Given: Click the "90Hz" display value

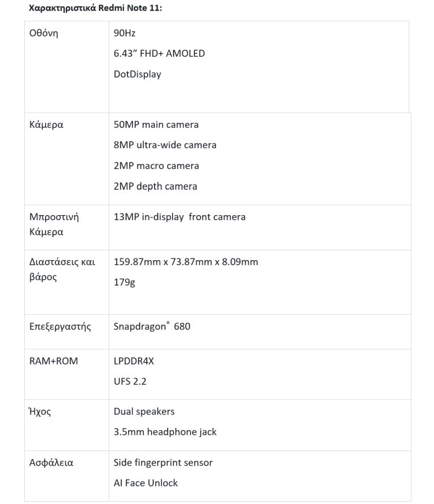Looking at the screenshot, I should click(x=125, y=33).
